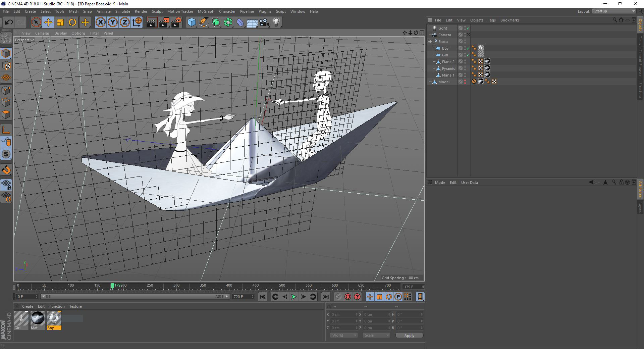Toggle Y axis lock
The width and height of the screenshot is (644, 349).
click(x=113, y=22)
